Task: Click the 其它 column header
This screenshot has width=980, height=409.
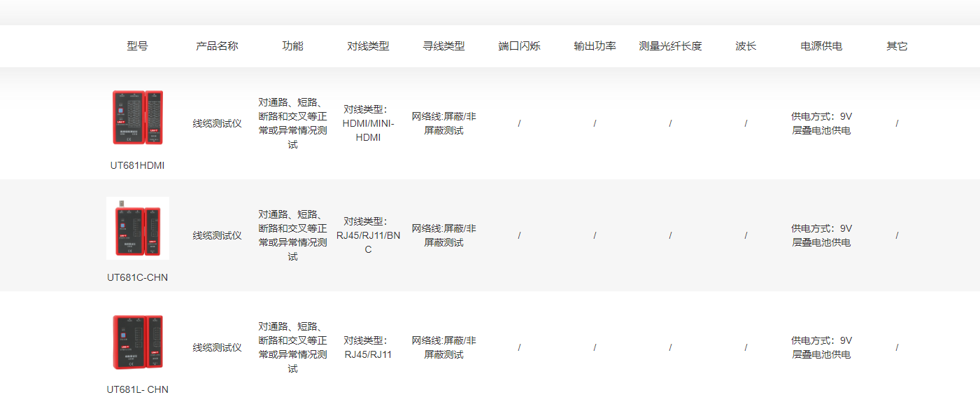Action: click(x=897, y=46)
